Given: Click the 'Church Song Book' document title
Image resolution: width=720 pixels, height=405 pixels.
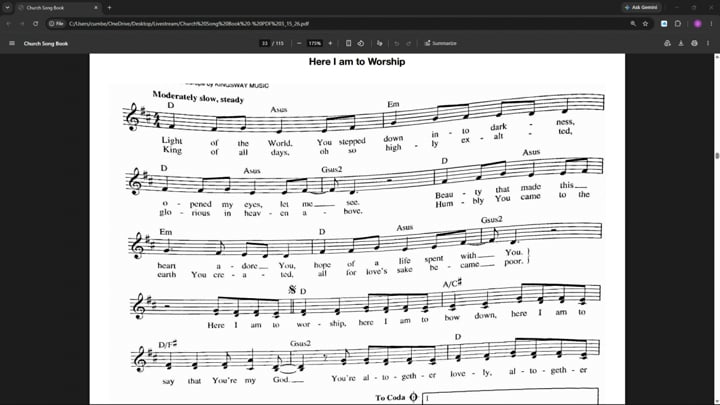Looking at the screenshot, I should point(46,44).
